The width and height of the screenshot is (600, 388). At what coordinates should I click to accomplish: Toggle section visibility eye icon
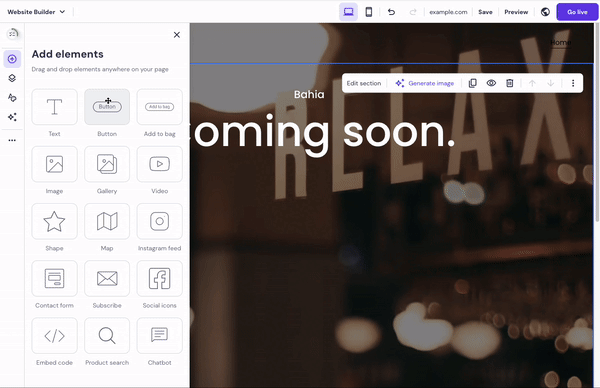[491, 83]
